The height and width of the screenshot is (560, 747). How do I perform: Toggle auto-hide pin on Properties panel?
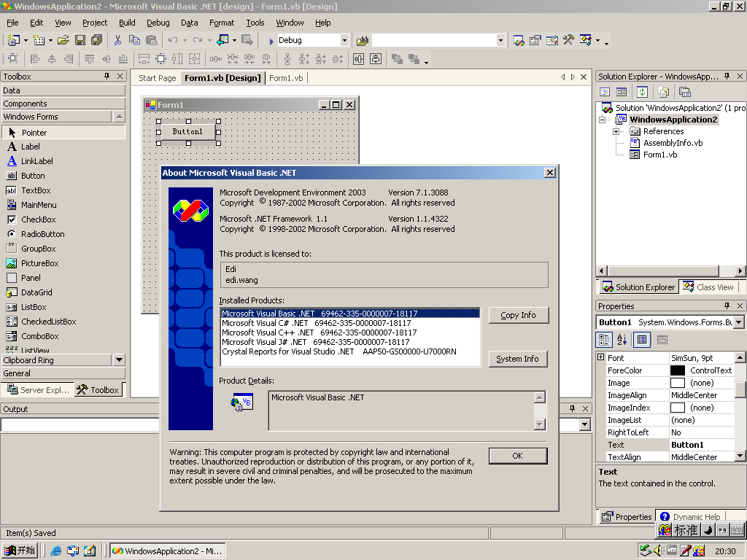pyautogui.click(x=727, y=306)
